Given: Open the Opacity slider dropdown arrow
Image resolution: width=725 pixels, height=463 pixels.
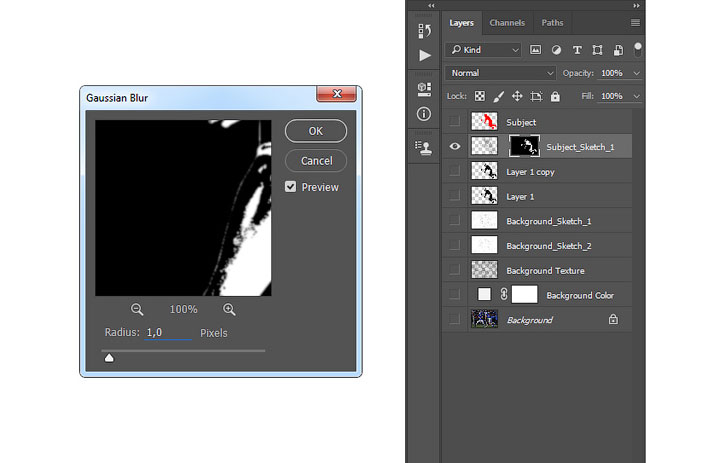Looking at the screenshot, I should point(637,73).
